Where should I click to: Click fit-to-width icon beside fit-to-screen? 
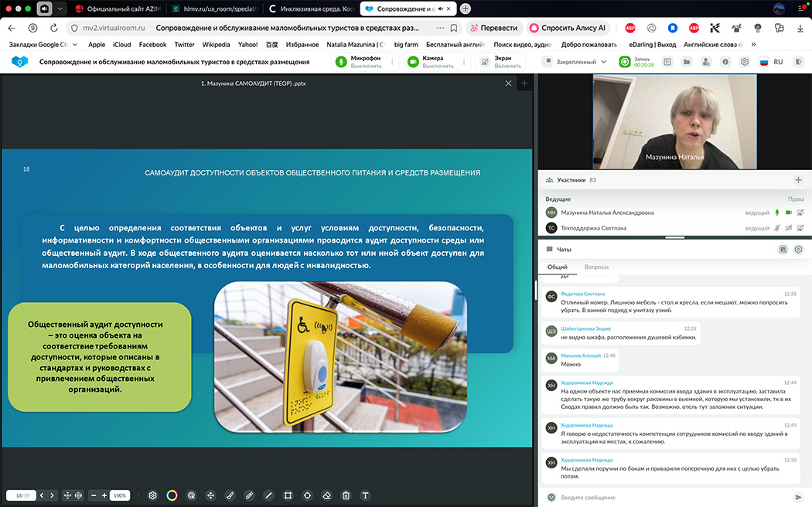point(78,495)
